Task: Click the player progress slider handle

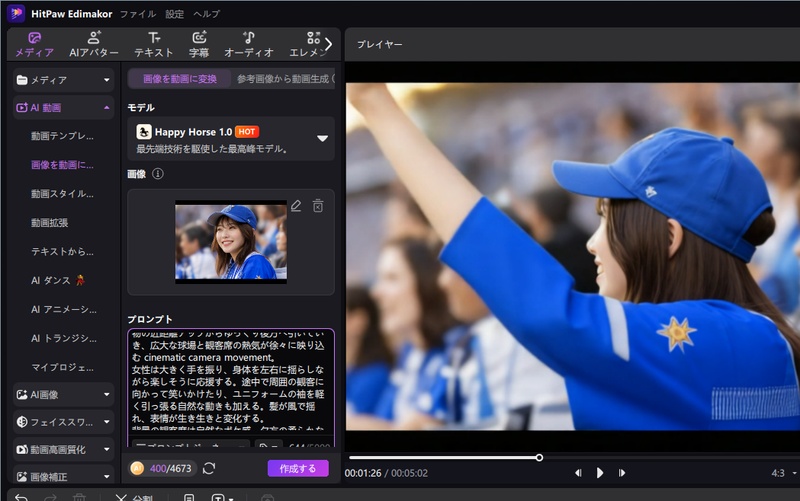Action: (x=539, y=458)
